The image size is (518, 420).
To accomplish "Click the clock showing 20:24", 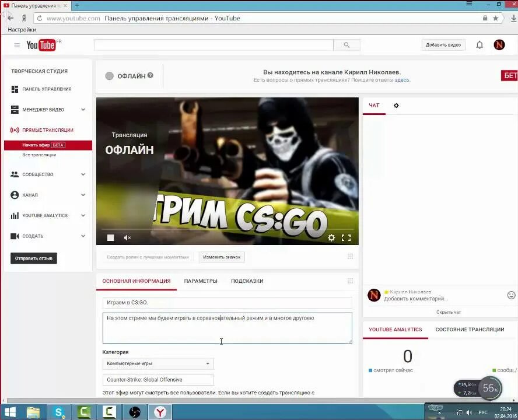I will click(x=505, y=409).
